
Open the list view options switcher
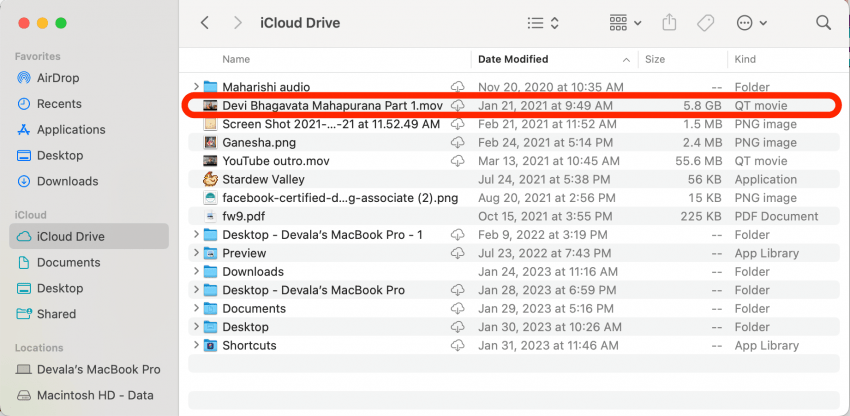(543, 22)
